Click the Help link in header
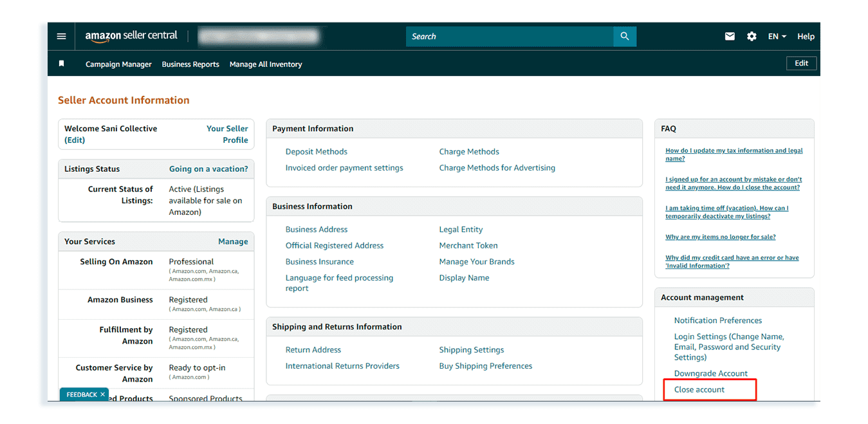 (806, 37)
